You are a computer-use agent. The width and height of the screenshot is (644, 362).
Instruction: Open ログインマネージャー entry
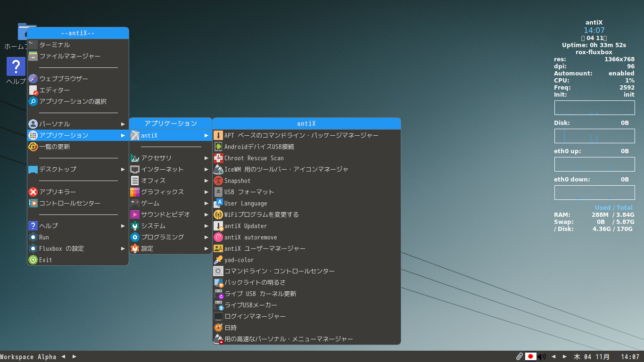307,316
